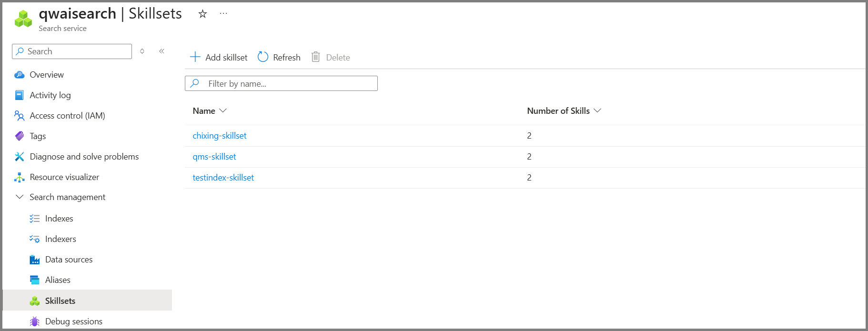
Task: Open the more options ellipsis menu
Action: (223, 14)
